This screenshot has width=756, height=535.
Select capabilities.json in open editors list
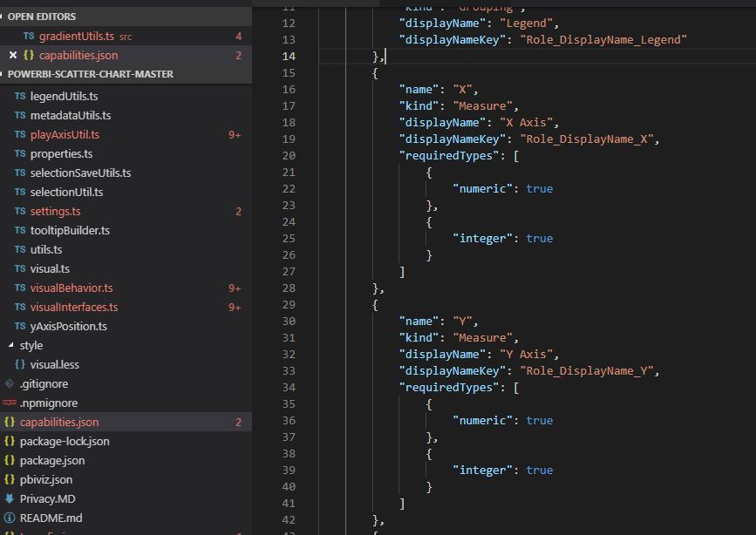point(126,56)
